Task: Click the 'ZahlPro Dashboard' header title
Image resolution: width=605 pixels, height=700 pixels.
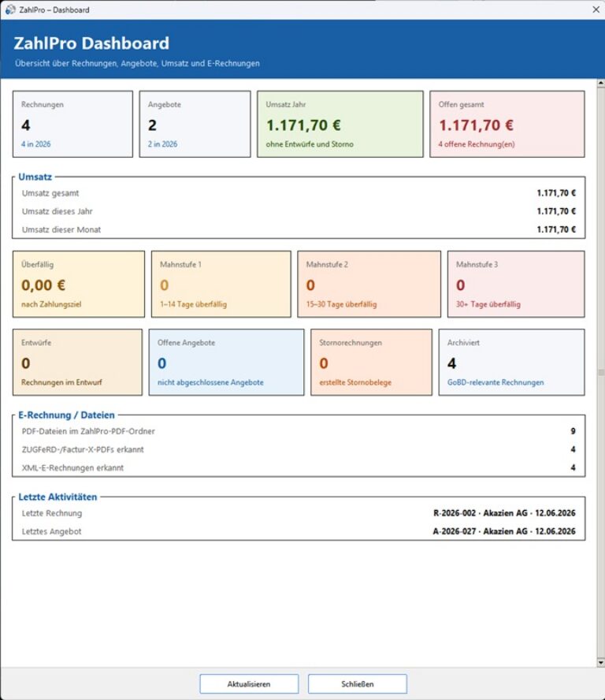Action: [x=91, y=43]
